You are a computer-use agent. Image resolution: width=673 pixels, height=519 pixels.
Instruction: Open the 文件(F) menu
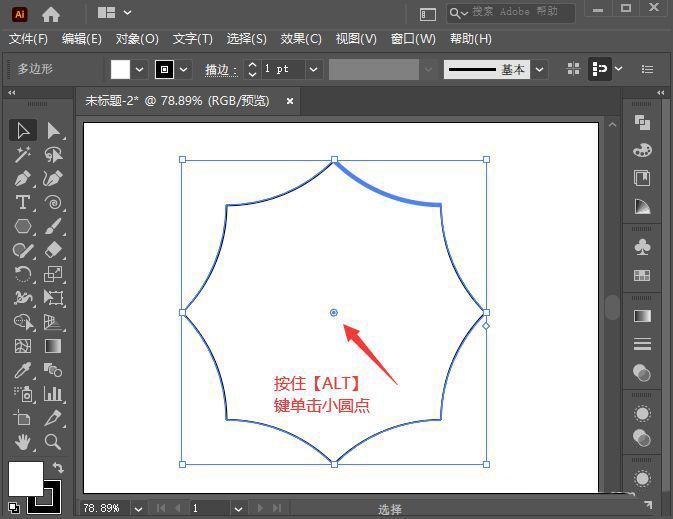point(28,39)
